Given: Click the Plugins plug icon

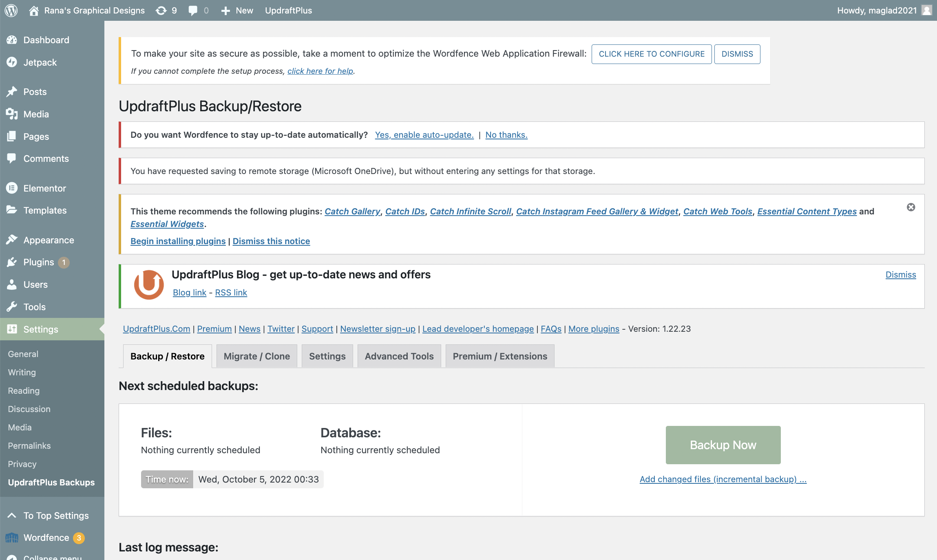Looking at the screenshot, I should [x=12, y=262].
